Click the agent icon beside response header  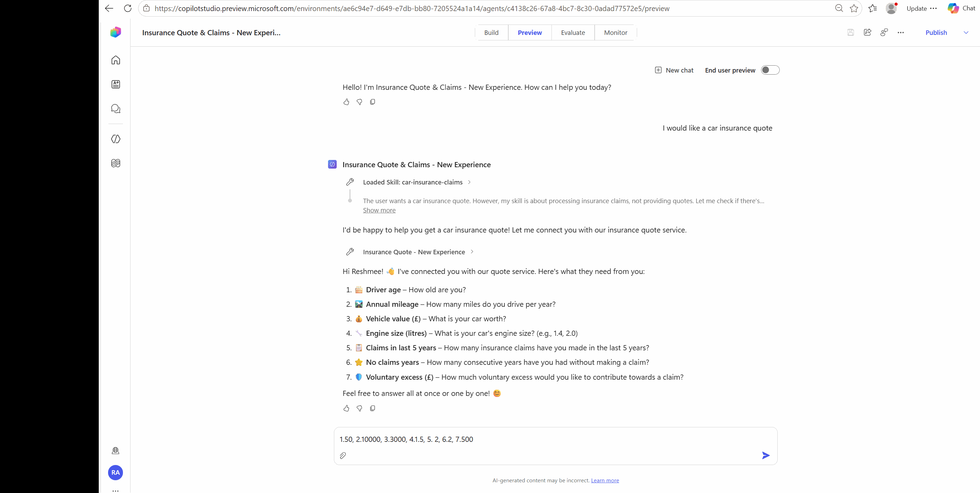coord(332,164)
